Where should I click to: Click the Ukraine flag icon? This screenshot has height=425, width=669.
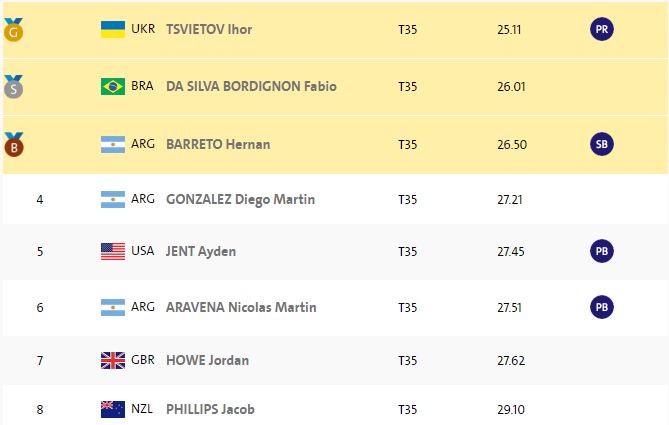[x=113, y=29]
